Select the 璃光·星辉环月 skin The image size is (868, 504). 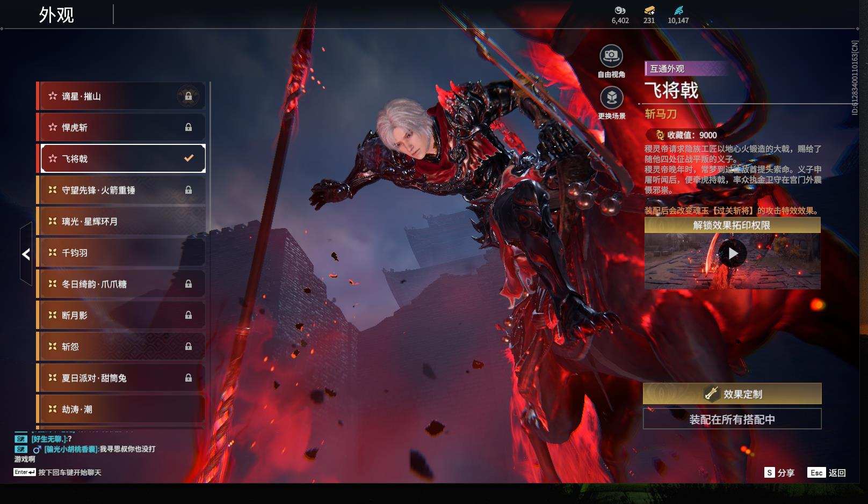pyautogui.click(x=121, y=221)
